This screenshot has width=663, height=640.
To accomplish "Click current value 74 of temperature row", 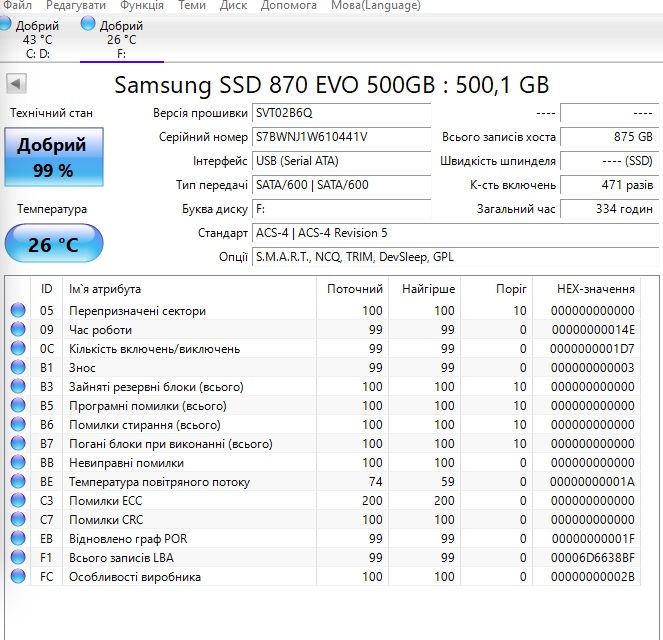I will coord(375,481).
